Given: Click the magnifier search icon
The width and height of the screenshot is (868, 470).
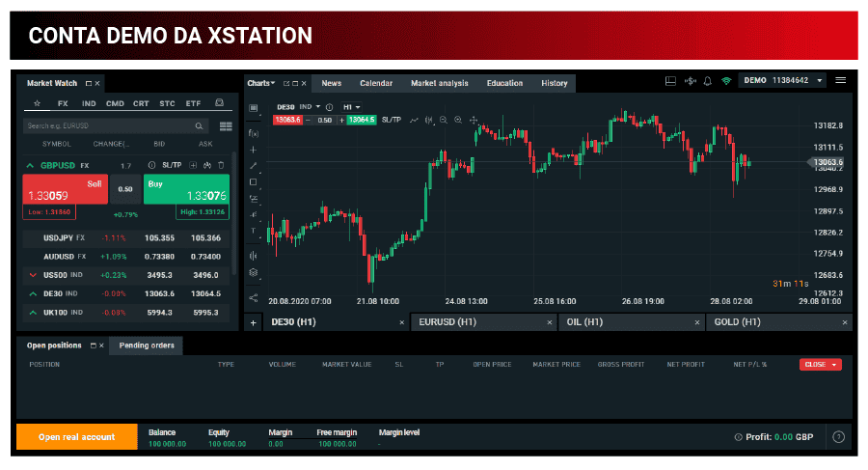Looking at the screenshot, I should pos(199,126).
